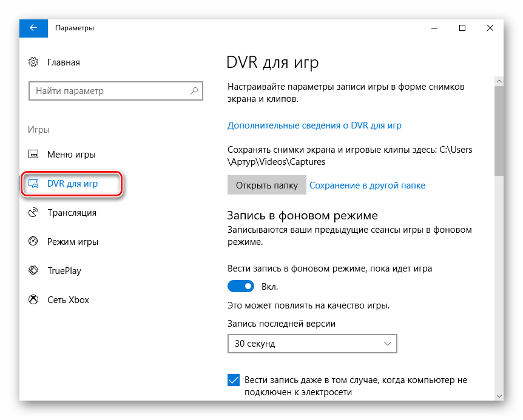Select the Меню игры icon
The image size is (523, 420).
[33, 154]
